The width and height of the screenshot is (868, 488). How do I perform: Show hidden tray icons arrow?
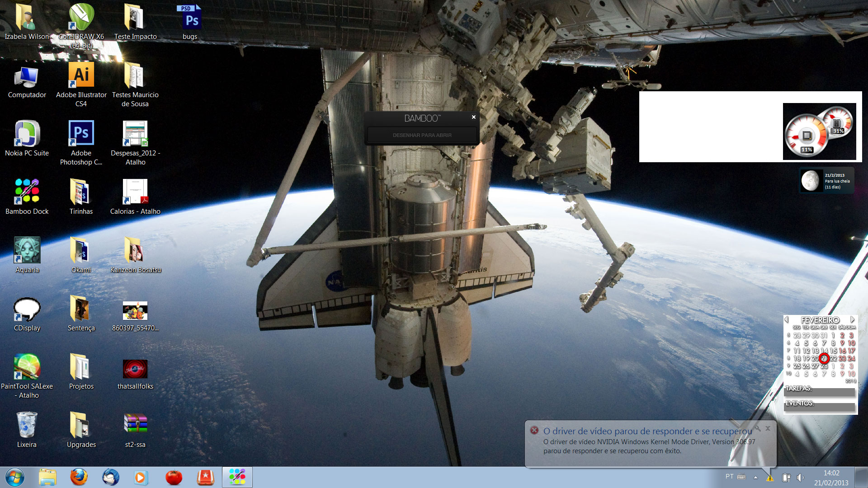coord(755,477)
